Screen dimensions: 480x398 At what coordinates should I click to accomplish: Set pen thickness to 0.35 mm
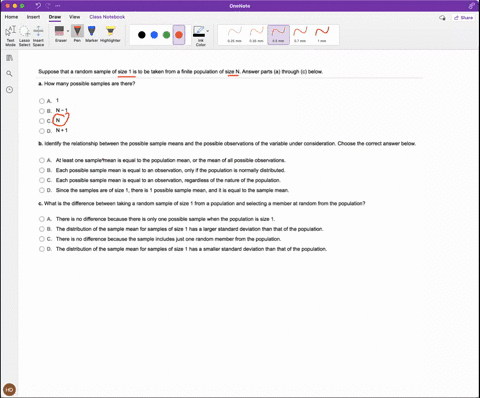[x=256, y=35]
